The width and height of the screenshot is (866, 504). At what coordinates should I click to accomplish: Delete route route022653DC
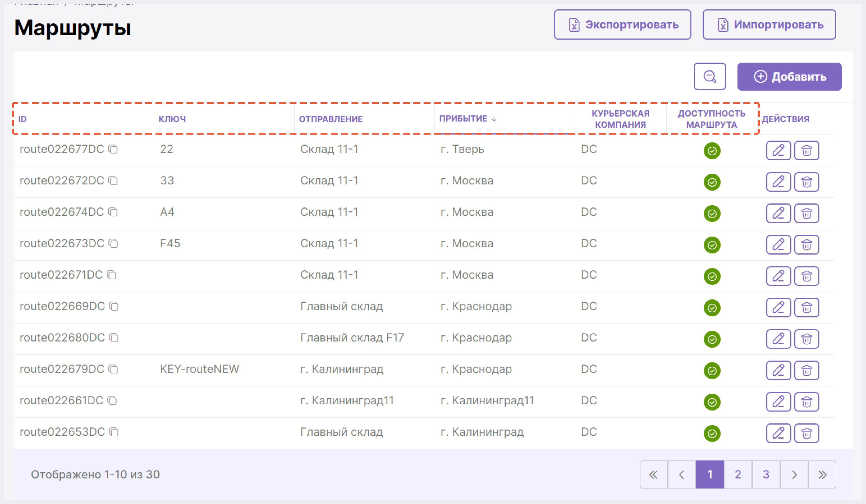click(x=807, y=433)
